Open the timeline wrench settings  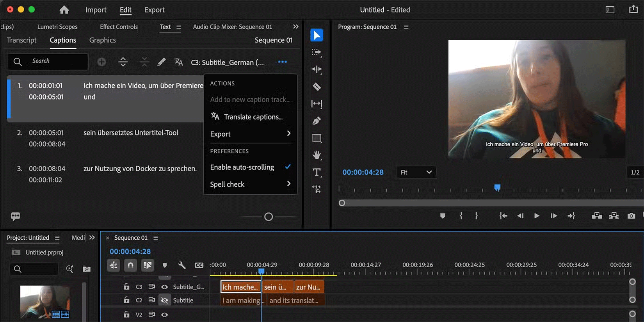point(182,265)
